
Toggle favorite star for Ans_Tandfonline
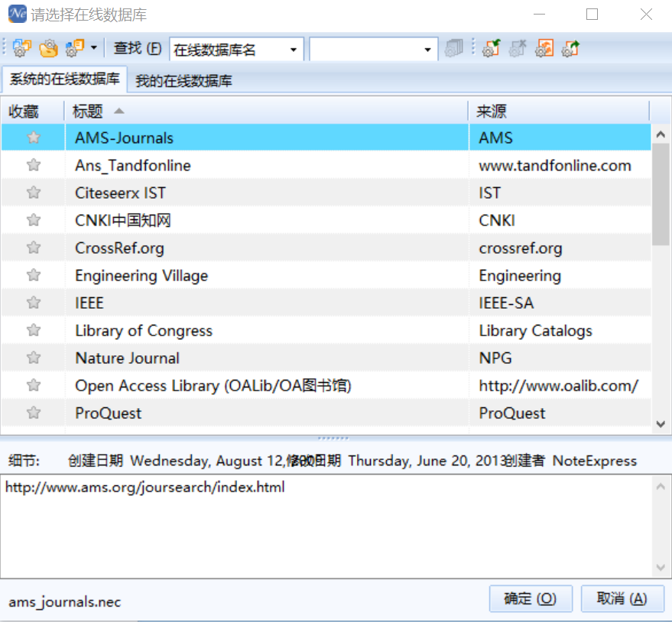click(34, 165)
